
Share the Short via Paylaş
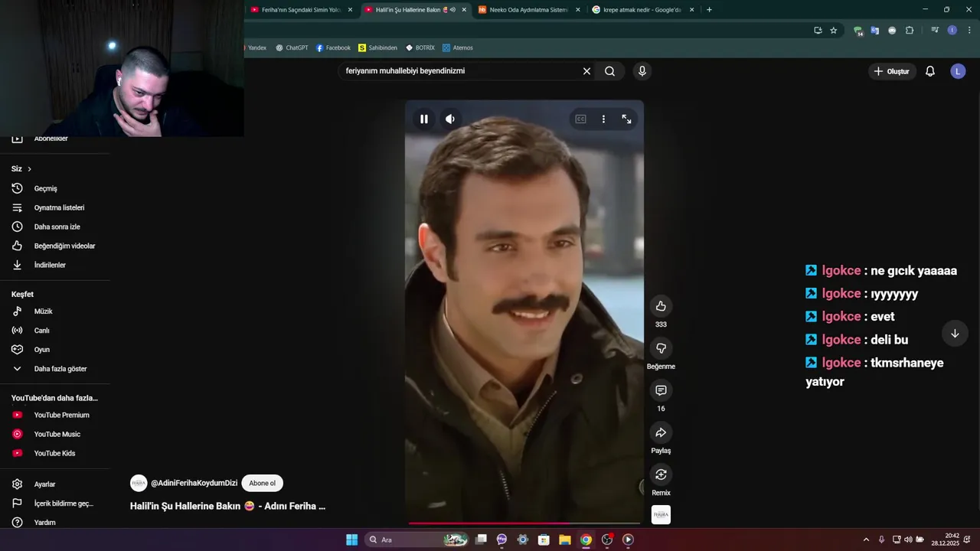click(x=661, y=432)
